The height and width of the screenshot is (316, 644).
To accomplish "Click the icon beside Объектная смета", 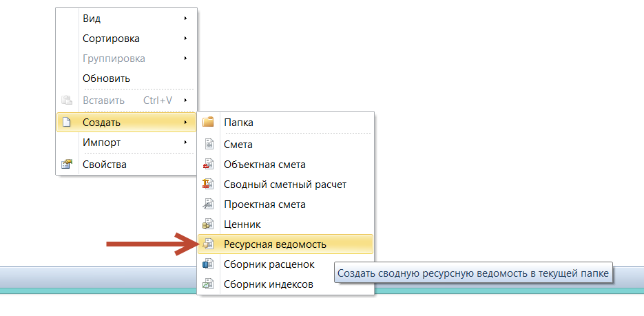I will (x=208, y=165).
